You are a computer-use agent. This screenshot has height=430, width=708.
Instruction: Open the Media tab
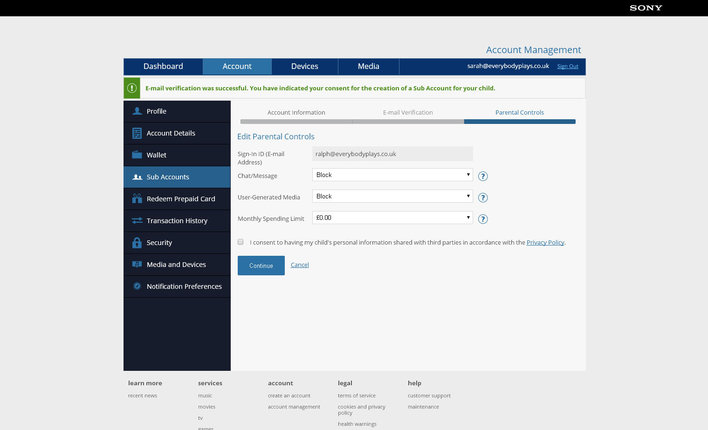point(368,67)
